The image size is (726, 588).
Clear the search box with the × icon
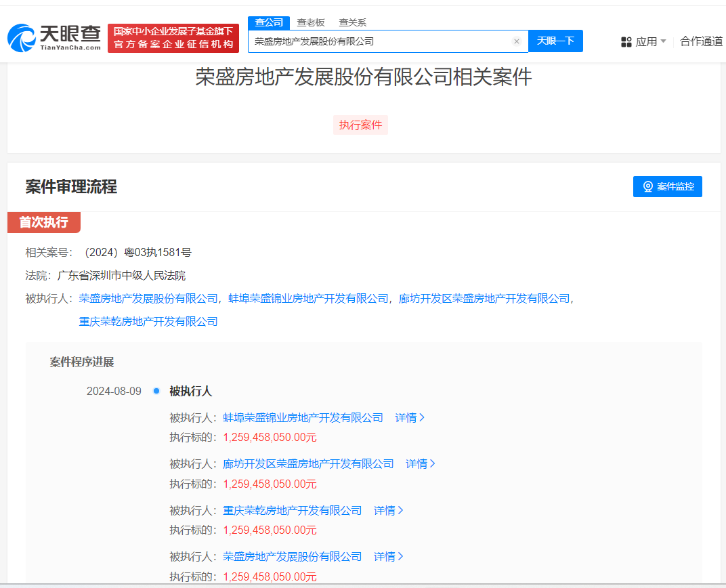[517, 41]
